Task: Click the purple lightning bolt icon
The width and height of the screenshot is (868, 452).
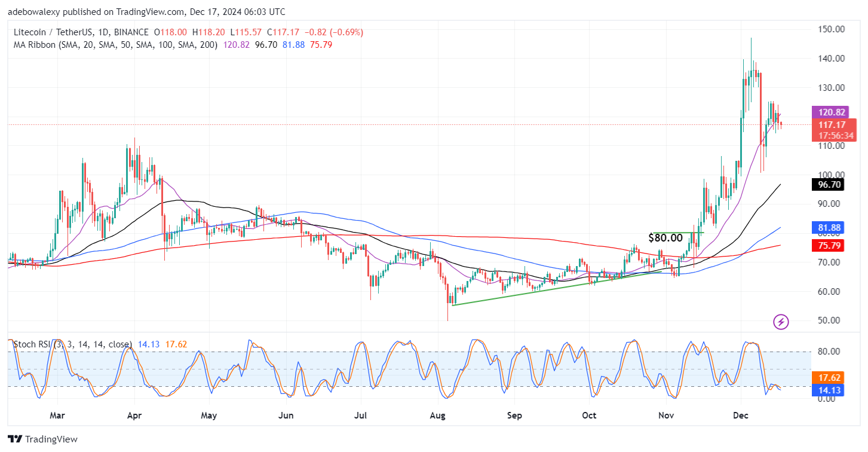Action: point(781,322)
